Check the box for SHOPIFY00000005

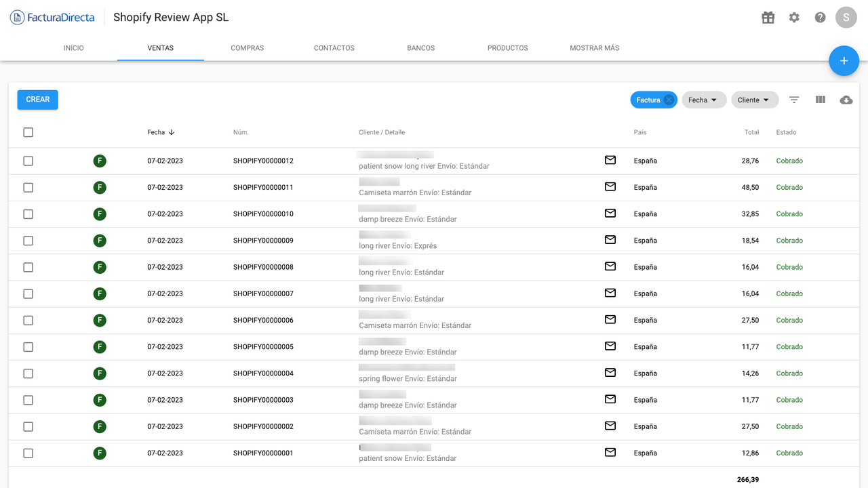[x=28, y=346]
